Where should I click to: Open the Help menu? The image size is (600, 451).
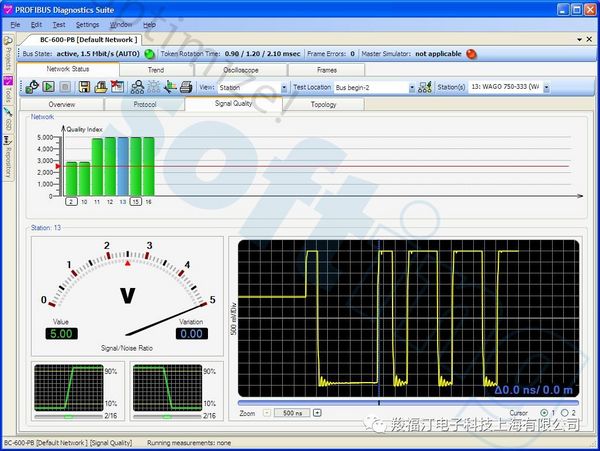(149, 24)
